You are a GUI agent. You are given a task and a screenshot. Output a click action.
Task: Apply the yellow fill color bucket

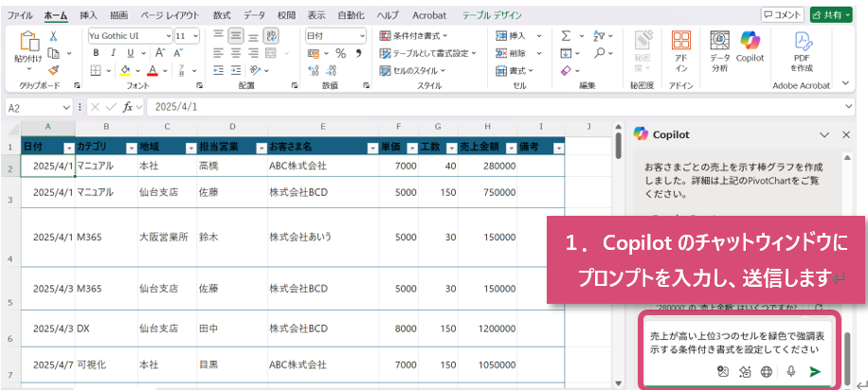[126, 70]
